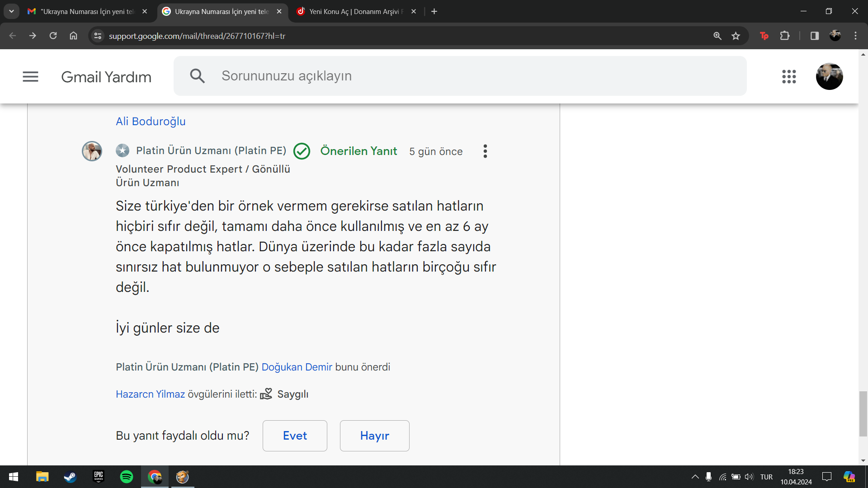Bookmark this page with star icon
The image size is (868, 488).
(736, 36)
